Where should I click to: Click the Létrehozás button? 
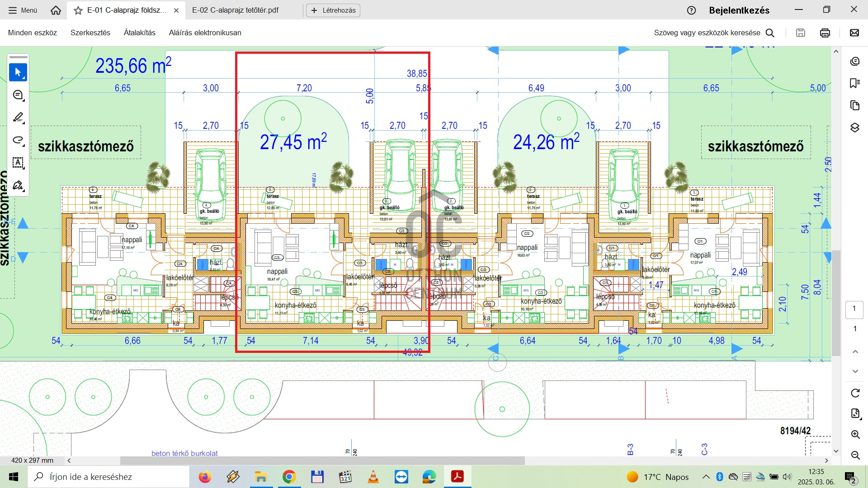pos(333,10)
